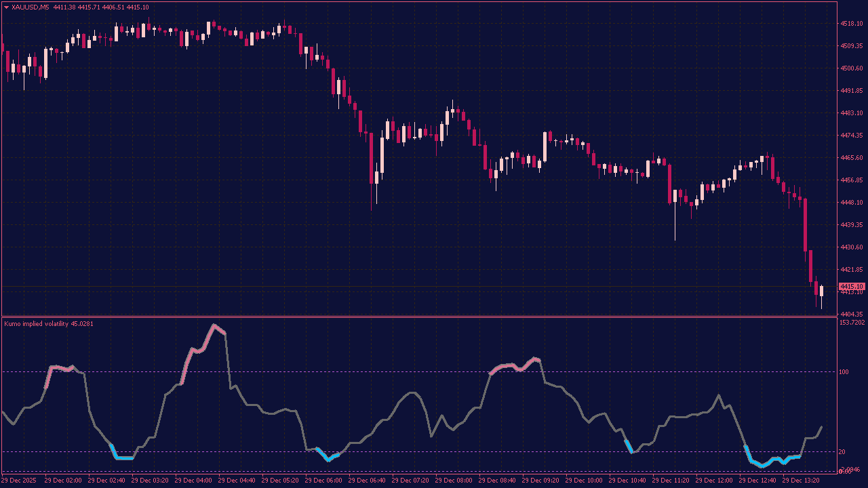Expand the XAUUSD,M5 symbol dropdown arrow

coord(7,6)
